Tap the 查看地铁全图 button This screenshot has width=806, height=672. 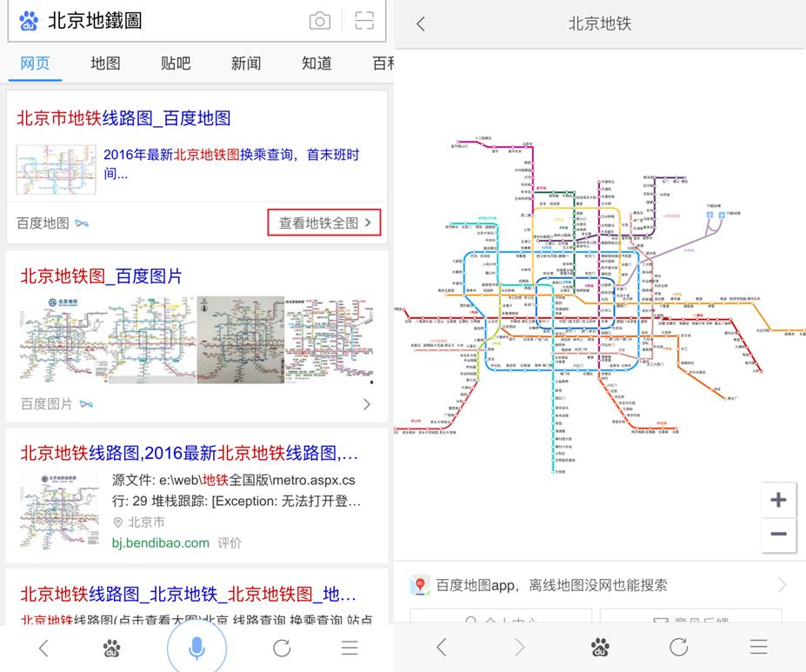323,223
